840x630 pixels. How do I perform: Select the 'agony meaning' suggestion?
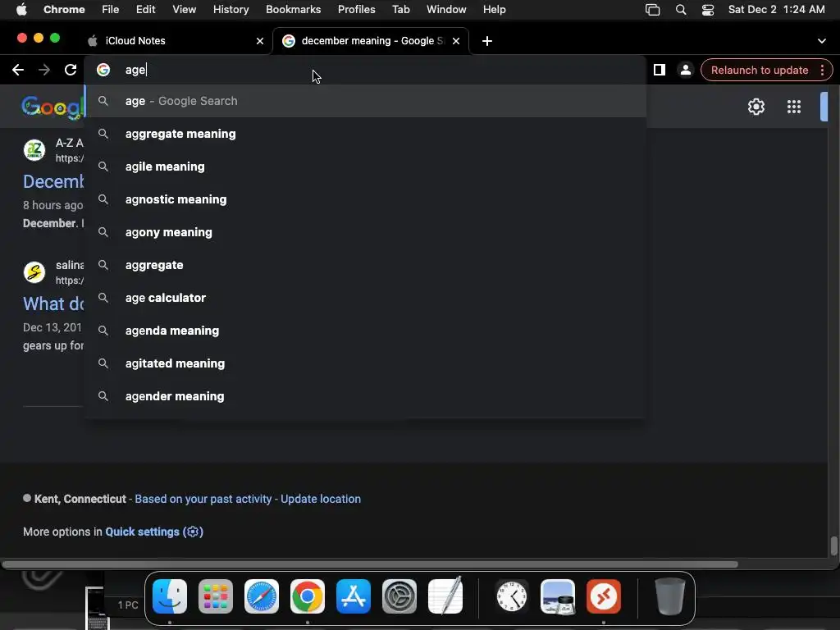click(365, 232)
